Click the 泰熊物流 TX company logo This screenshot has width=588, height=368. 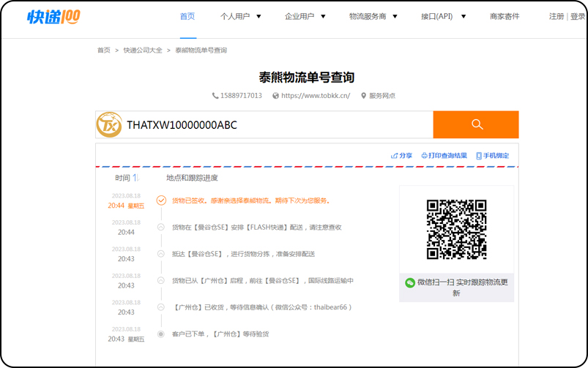click(109, 124)
